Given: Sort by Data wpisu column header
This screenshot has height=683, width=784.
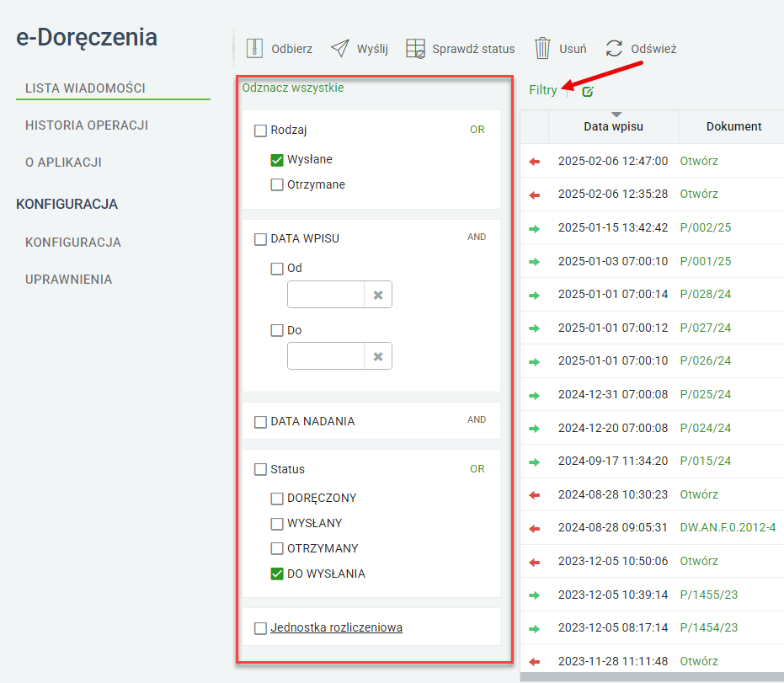Looking at the screenshot, I should 614,126.
